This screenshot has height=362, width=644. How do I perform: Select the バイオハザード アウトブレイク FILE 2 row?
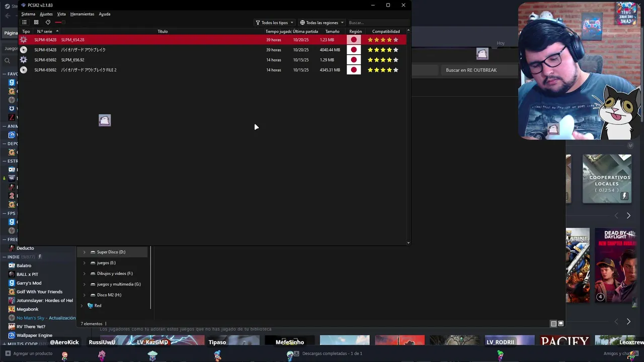(213, 70)
